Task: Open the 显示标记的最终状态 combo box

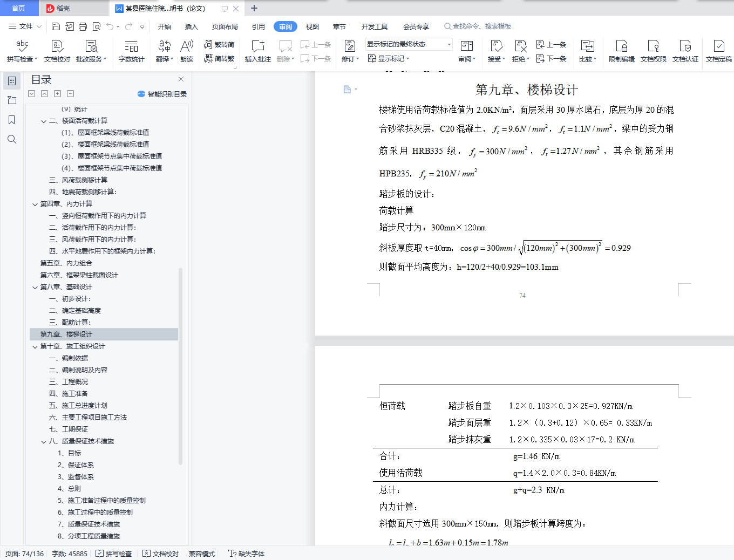Action: click(x=409, y=44)
